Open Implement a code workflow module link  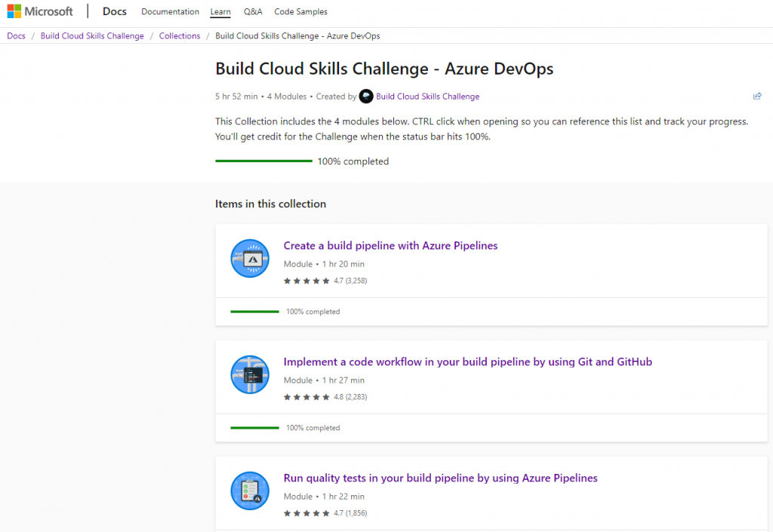467,361
